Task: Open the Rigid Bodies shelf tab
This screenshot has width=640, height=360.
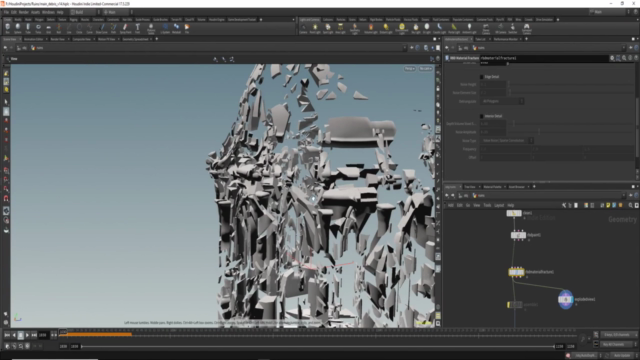Action: coord(376,19)
